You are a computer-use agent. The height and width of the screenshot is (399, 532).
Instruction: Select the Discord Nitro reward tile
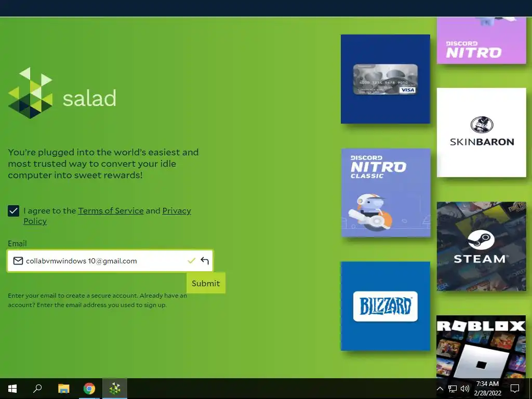(482, 40)
